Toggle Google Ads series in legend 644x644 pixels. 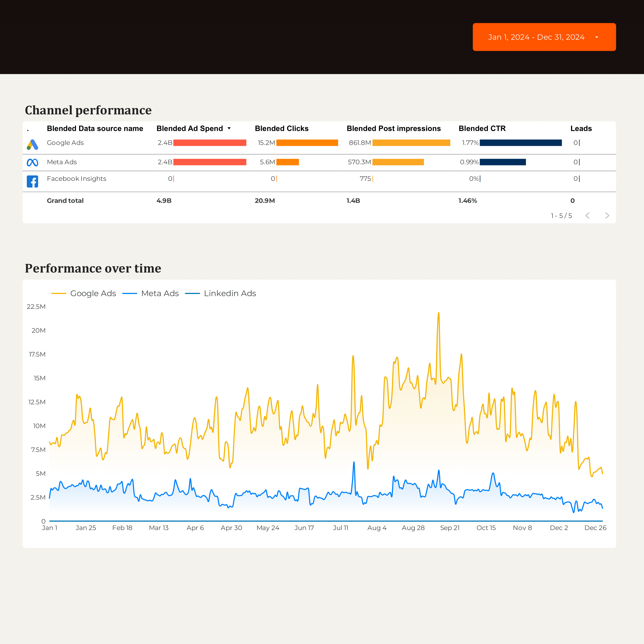tap(84, 293)
